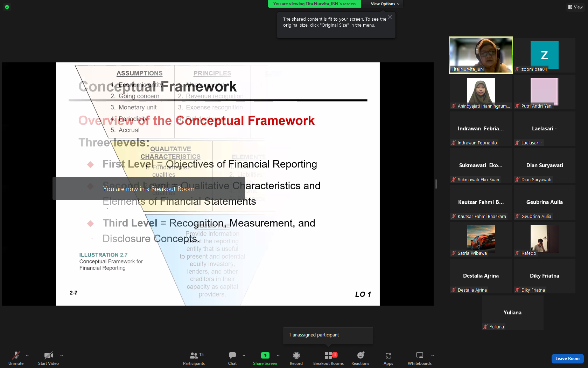The height and width of the screenshot is (368, 588).
Task: Click the unassigned participant tooltip
Action: click(328, 335)
